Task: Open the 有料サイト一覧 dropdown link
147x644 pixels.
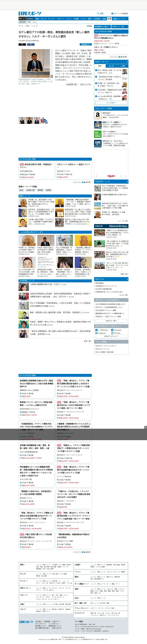Action: click(120, 27)
